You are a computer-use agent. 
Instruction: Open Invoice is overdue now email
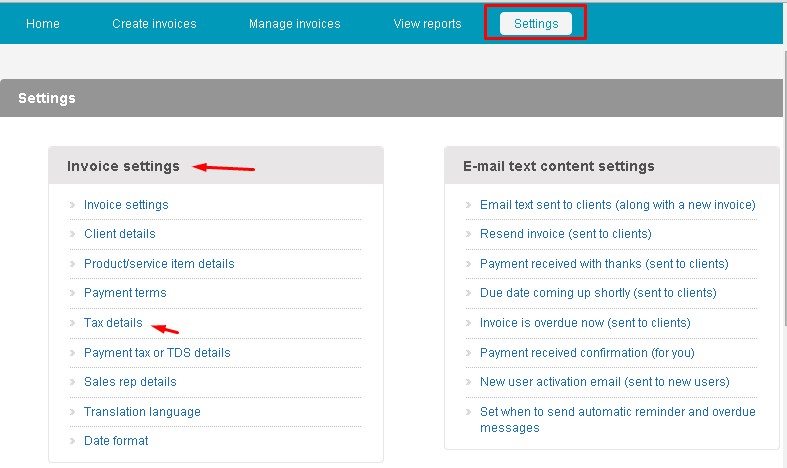(585, 322)
